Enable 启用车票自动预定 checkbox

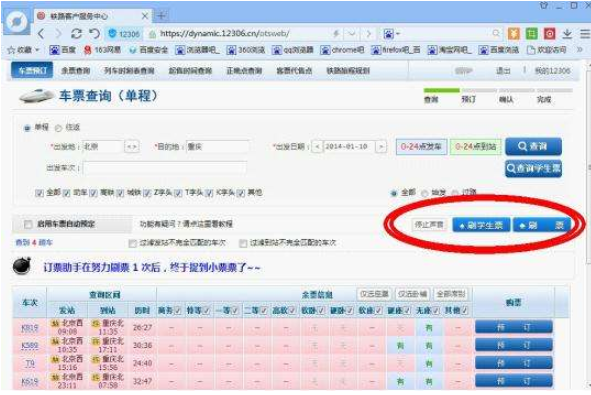[28, 225]
